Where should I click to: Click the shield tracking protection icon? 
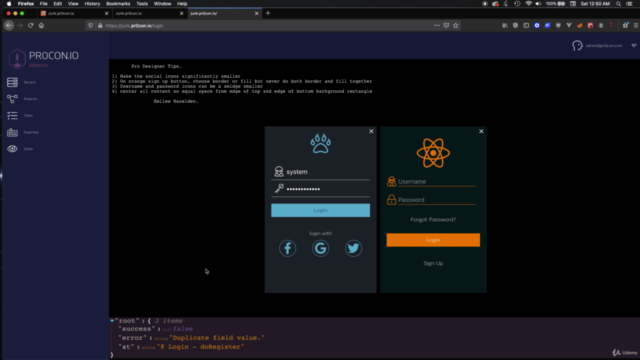point(91,25)
